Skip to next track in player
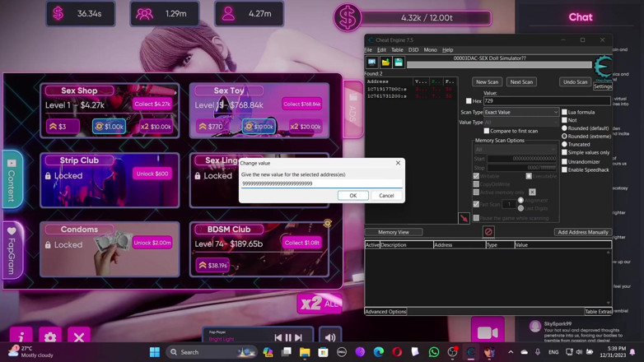This screenshot has width=644, height=362. point(299,337)
